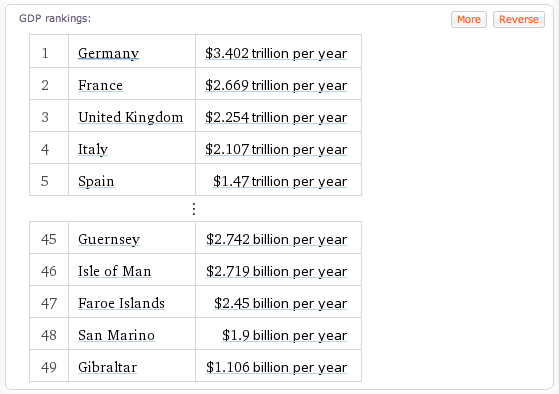Click the $2.742 billion per year value

pyautogui.click(x=276, y=239)
